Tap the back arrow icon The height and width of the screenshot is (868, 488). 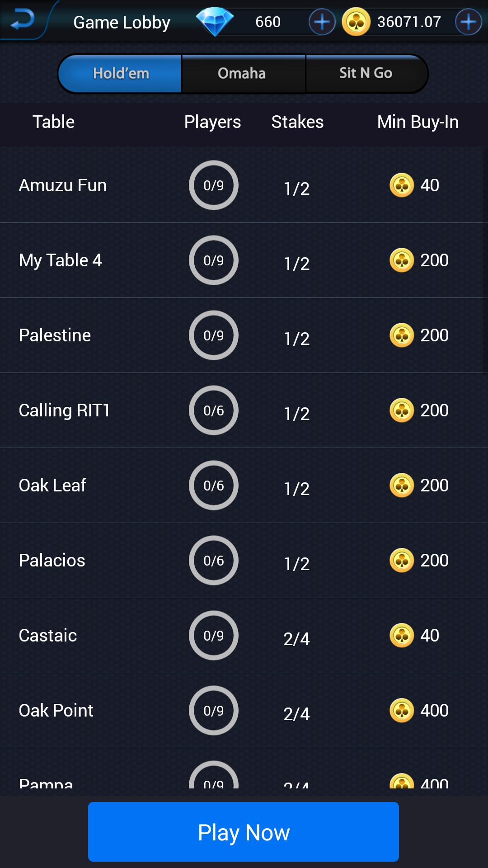(22, 20)
